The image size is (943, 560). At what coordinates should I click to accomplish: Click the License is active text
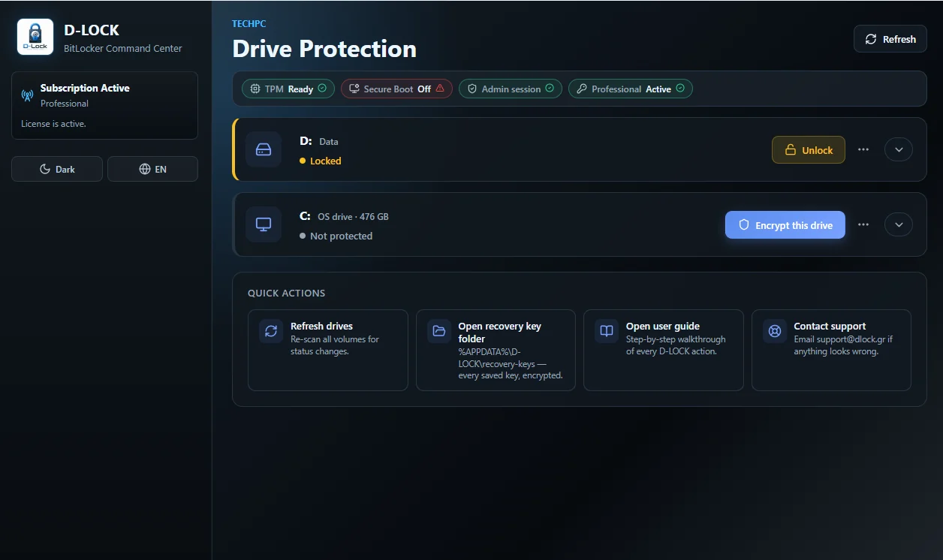[53, 124]
